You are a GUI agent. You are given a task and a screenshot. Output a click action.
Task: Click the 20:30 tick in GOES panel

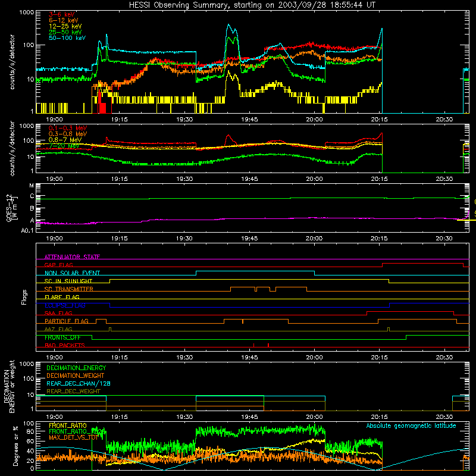[444, 239]
